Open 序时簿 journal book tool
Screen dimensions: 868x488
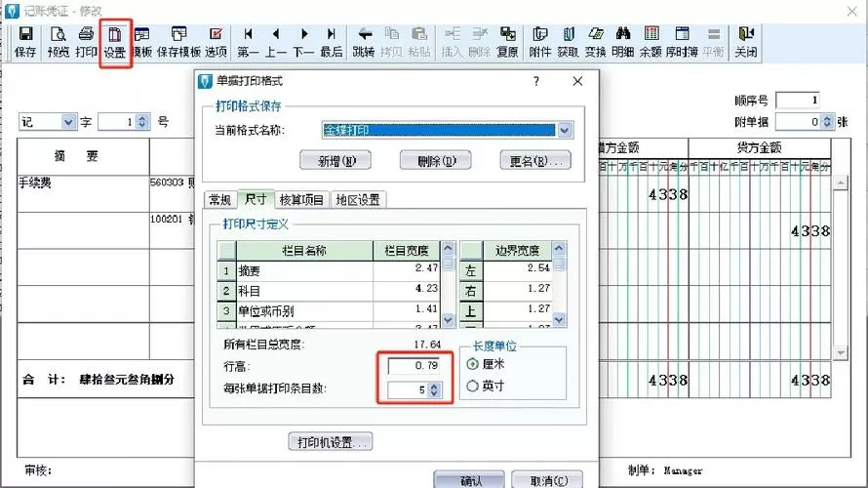tap(682, 42)
